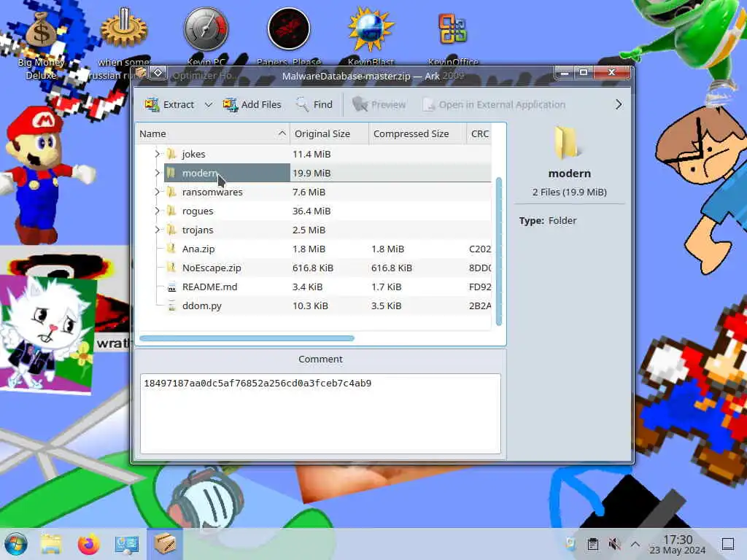
Task: Click the horizontal scrollbar of file list
Action: tap(247, 338)
